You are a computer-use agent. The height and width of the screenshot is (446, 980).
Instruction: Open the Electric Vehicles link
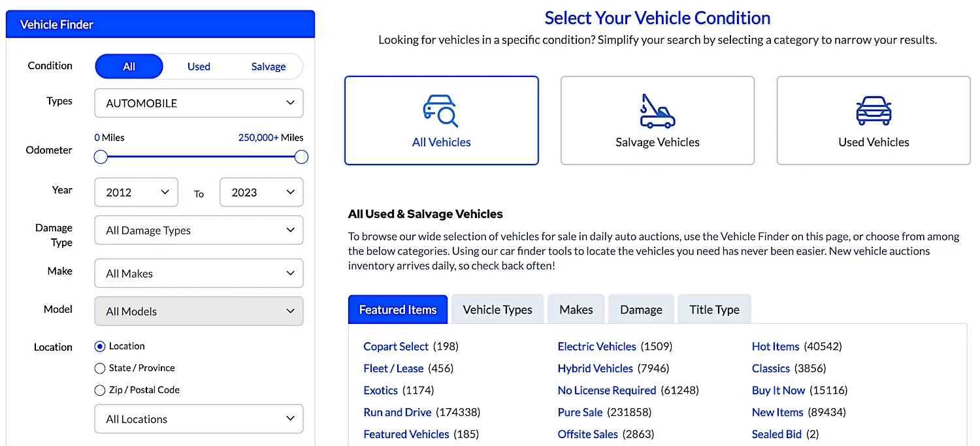(596, 346)
